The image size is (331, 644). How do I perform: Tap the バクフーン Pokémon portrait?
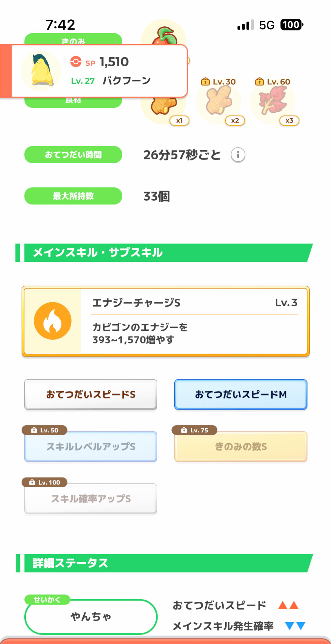coord(41,71)
